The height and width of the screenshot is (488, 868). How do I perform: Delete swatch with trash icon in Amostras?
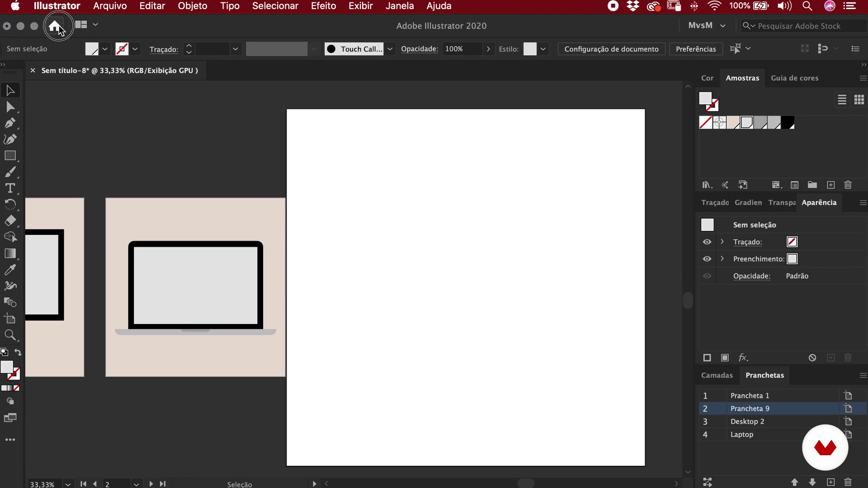[848, 185]
